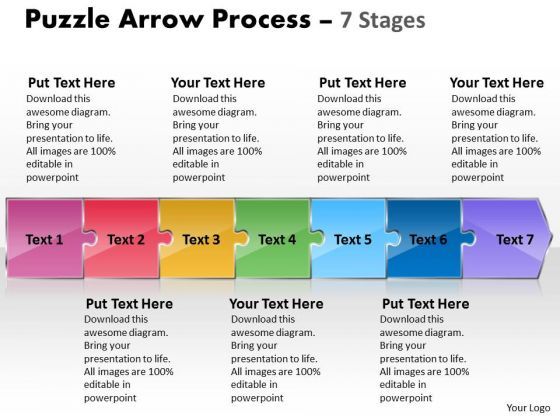Screen dimensions: 560x420
Task: Click the 7 Stages subtitle text
Action: coord(382,20)
